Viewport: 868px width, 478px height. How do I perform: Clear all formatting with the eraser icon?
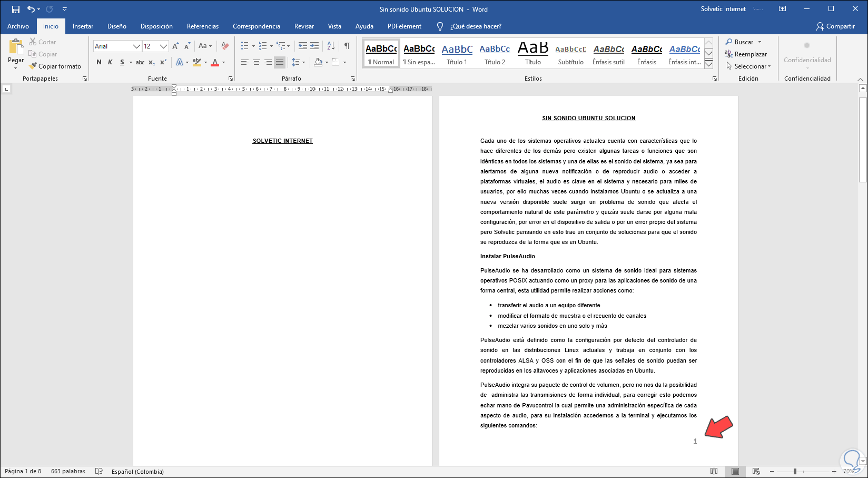point(225,46)
